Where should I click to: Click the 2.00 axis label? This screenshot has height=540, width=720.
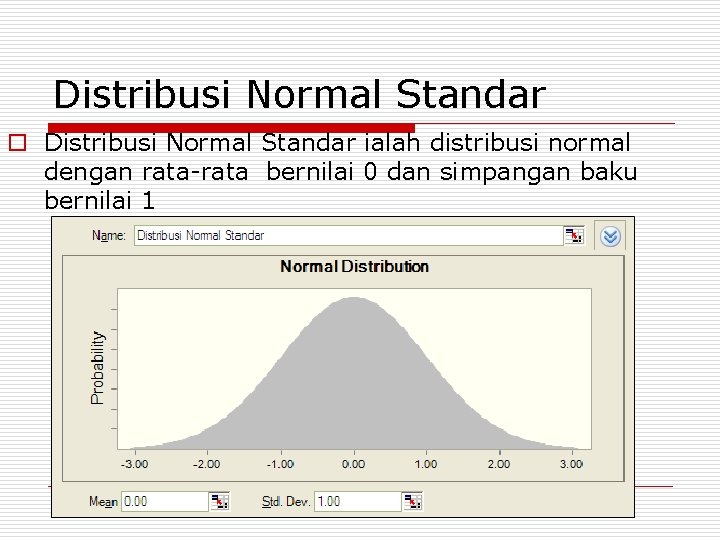click(x=499, y=464)
